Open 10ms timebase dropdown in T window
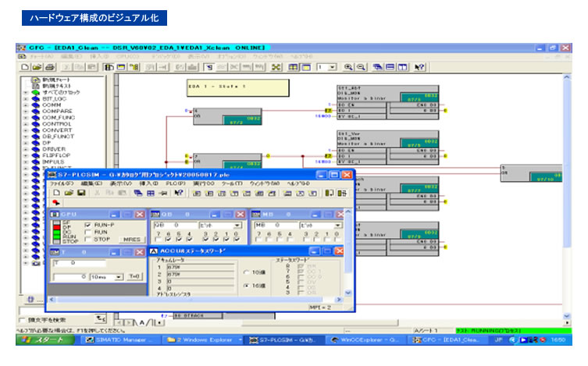This screenshot has width=588, height=366. point(119,277)
